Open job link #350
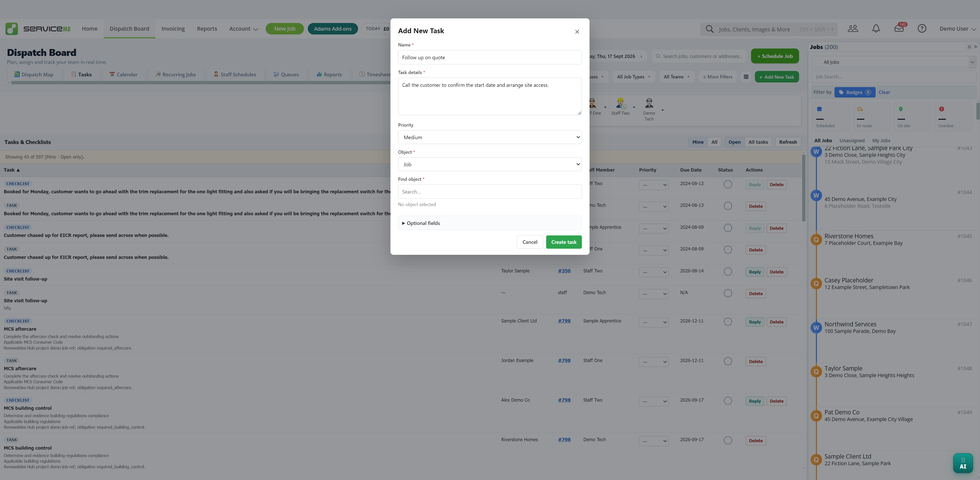 (564, 271)
